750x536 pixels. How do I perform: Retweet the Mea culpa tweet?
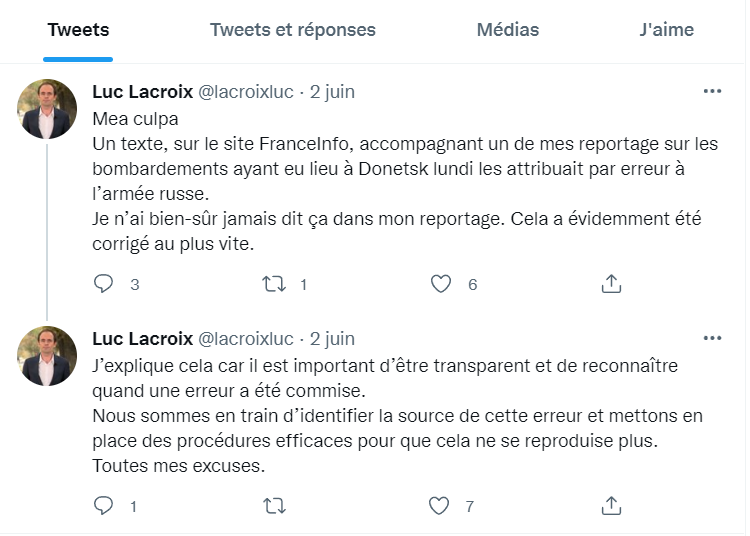click(273, 284)
